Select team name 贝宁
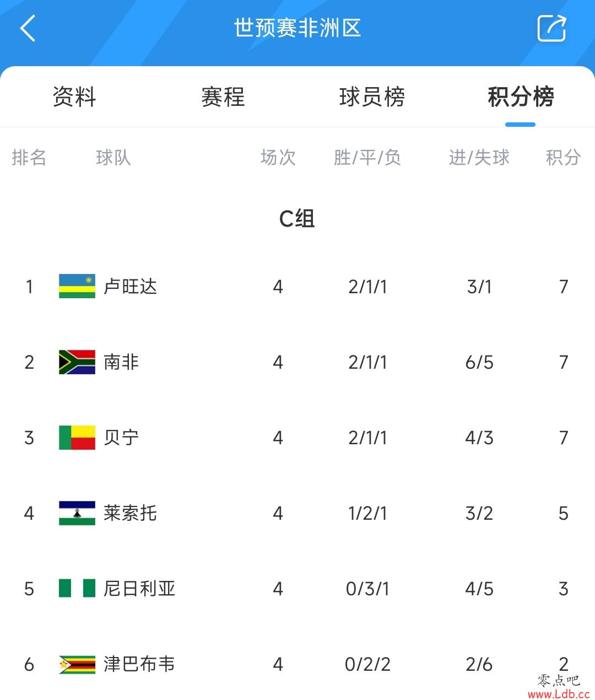 (x=121, y=438)
